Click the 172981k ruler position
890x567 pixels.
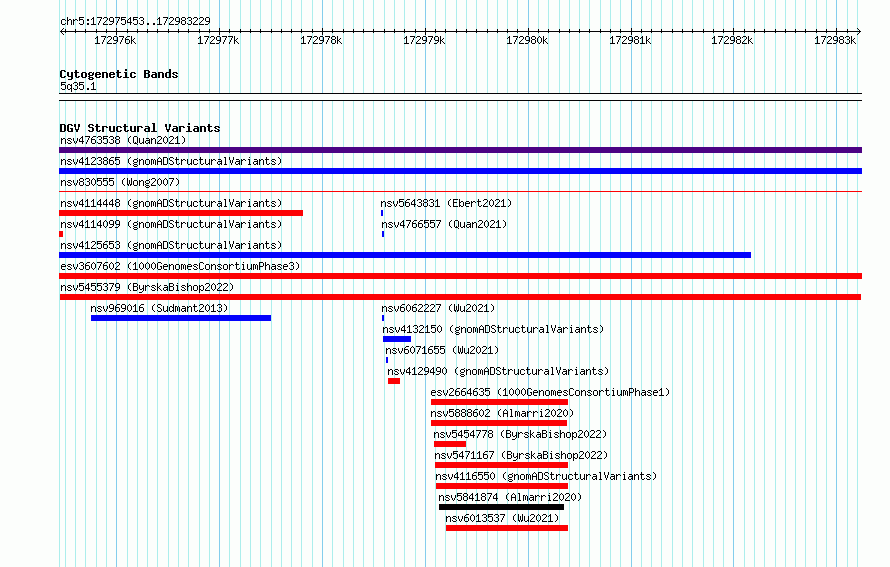(x=630, y=40)
